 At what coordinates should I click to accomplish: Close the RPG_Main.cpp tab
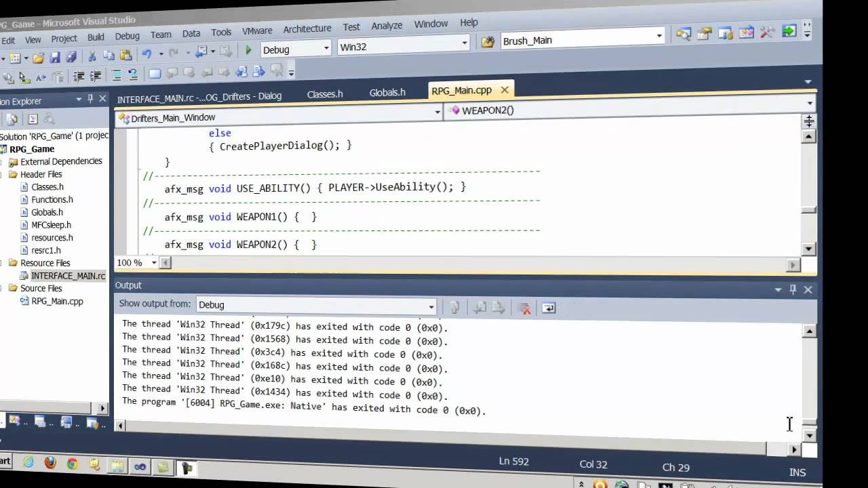pos(505,89)
